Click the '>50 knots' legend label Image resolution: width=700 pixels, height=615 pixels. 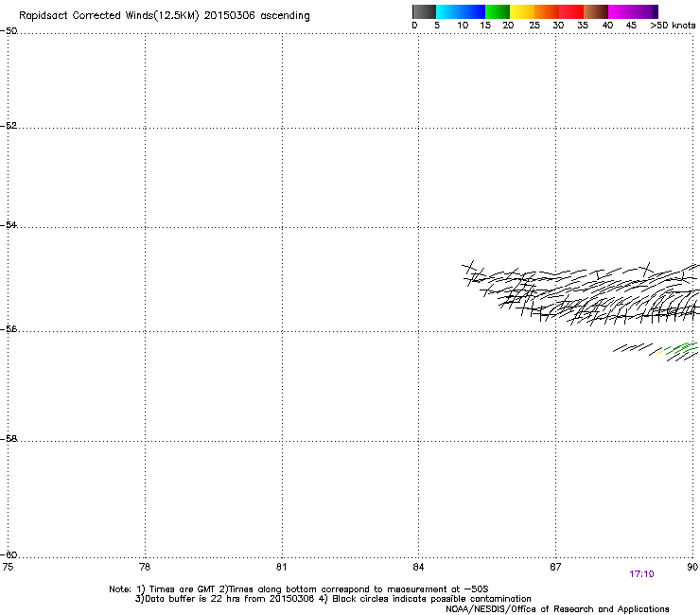[673, 26]
